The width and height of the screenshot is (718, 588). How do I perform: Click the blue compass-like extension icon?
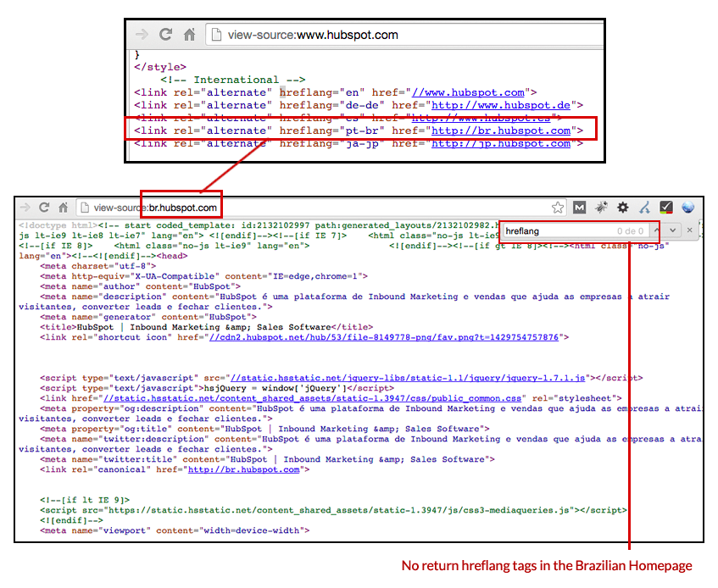click(645, 208)
